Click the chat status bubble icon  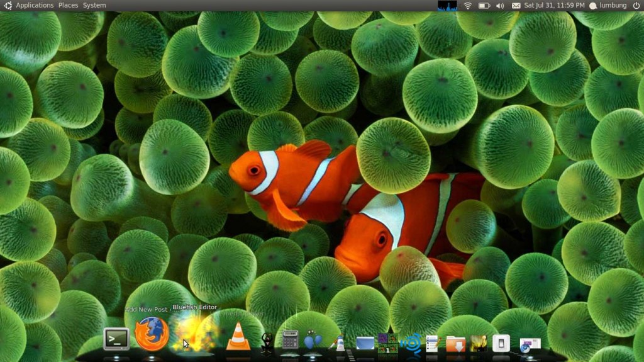(593, 6)
